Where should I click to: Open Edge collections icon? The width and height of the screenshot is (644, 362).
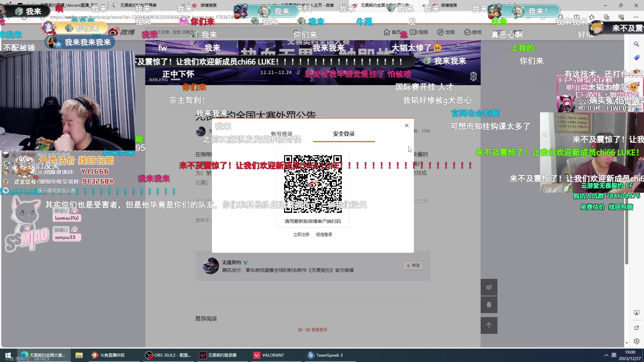(606, 17)
